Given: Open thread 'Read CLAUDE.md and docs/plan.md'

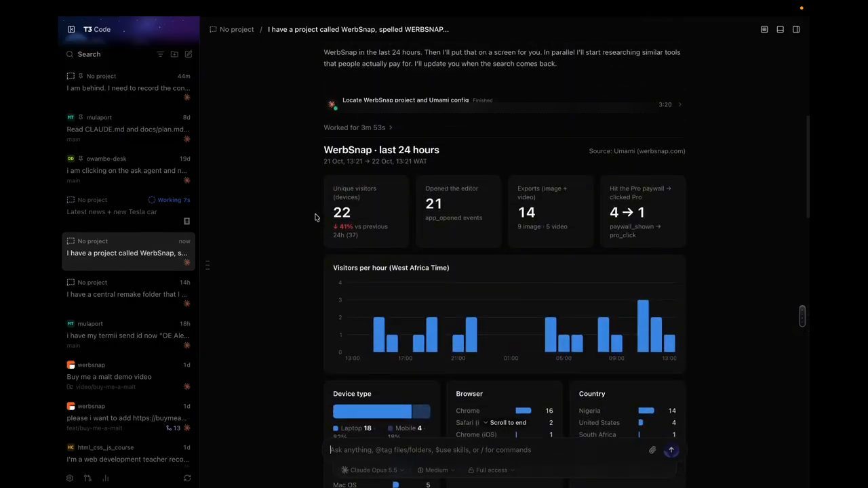Looking at the screenshot, I should [x=128, y=129].
